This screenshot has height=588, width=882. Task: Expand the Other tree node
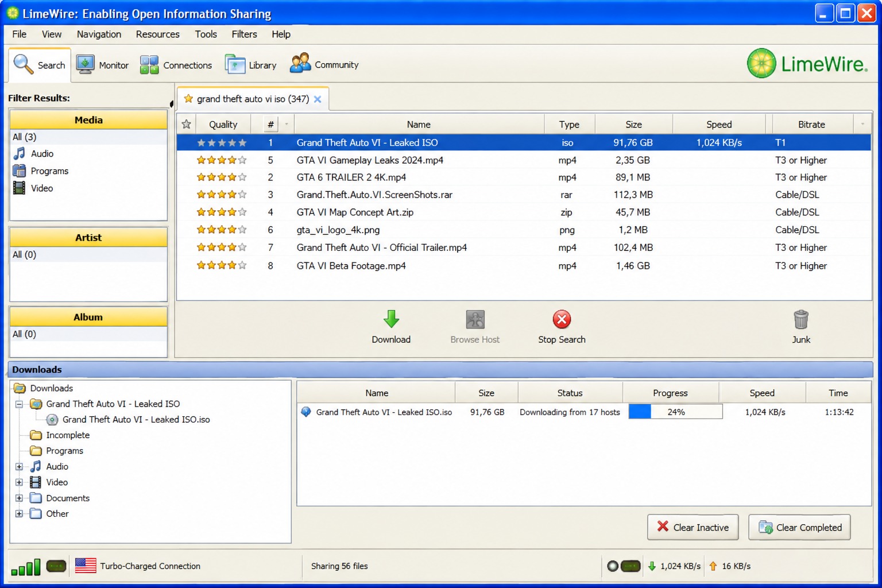(19, 514)
